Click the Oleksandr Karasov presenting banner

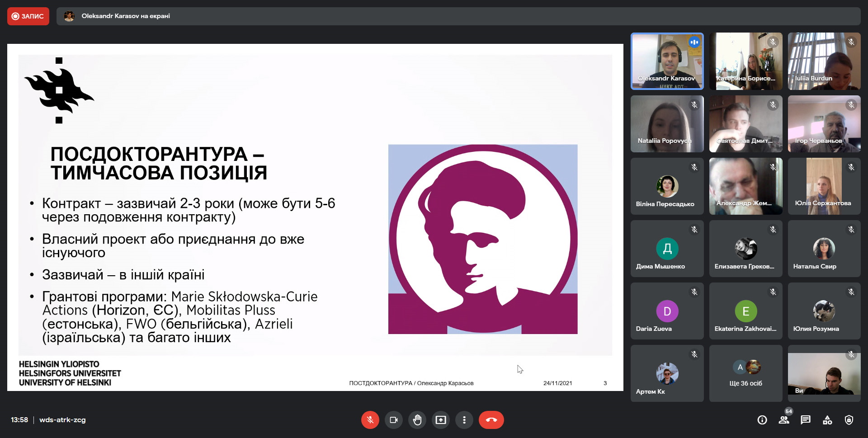click(x=126, y=16)
